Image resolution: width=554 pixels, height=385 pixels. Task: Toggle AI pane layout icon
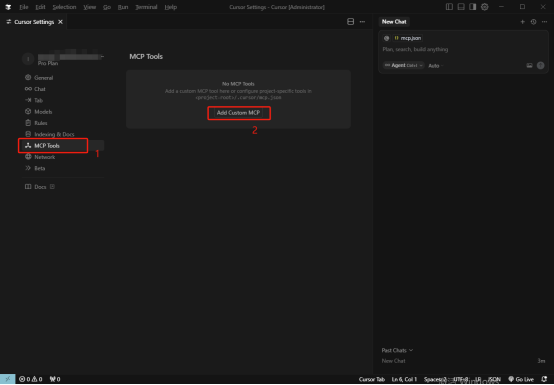point(473,7)
